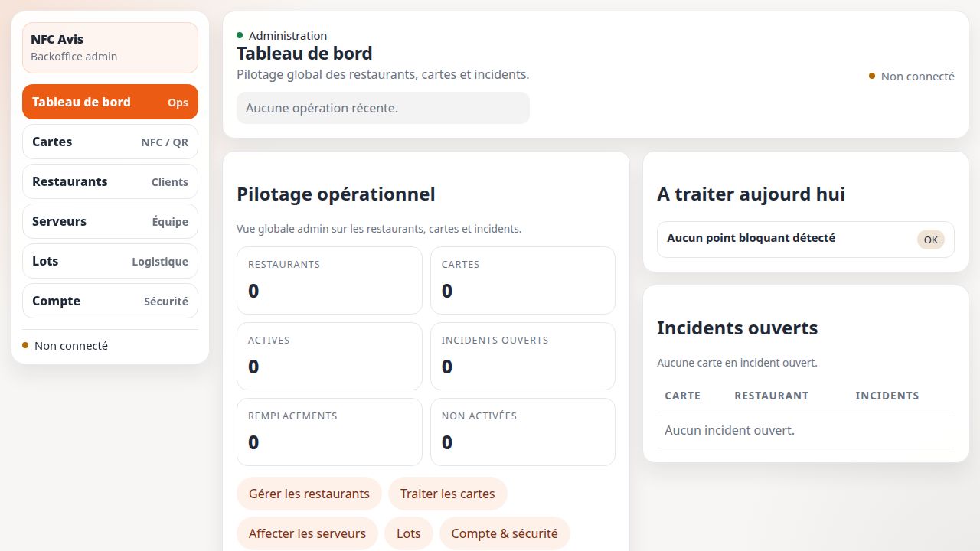Image resolution: width=980 pixels, height=551 pixels.
Task: Open the "Lots" logistics section in sidebar
Action: point(109,261)
